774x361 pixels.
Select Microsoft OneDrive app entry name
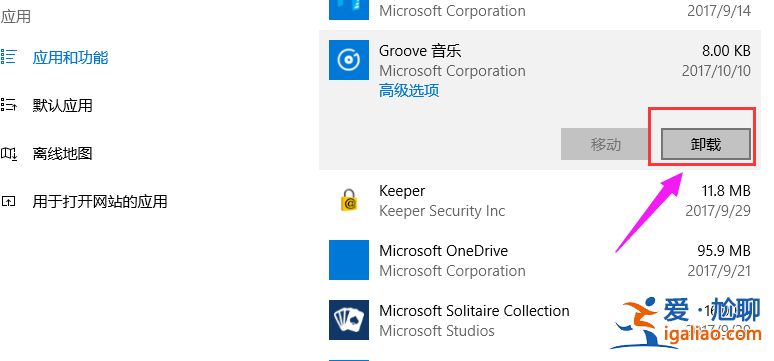[x=443, y=251]
